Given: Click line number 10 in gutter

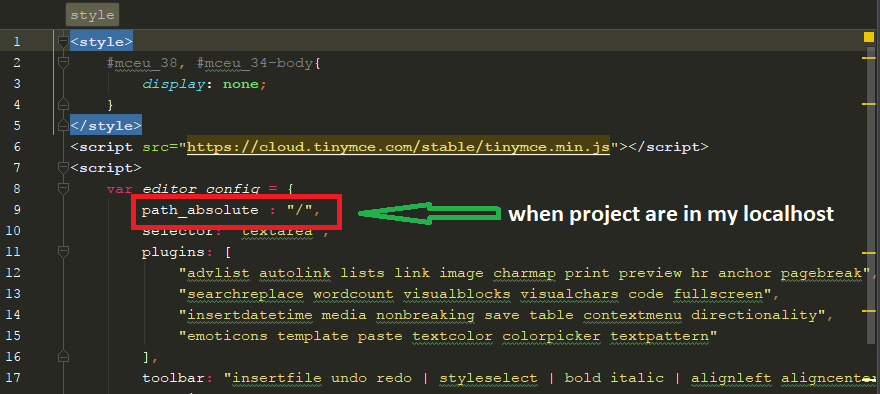Looking at the screenshot, I should [x=12, y=231].
